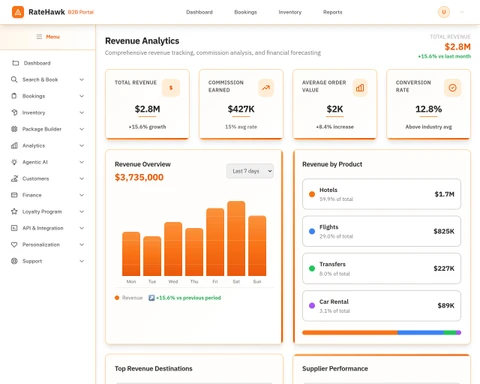Click the "Above industry avg" text

[x=429, y=127]
